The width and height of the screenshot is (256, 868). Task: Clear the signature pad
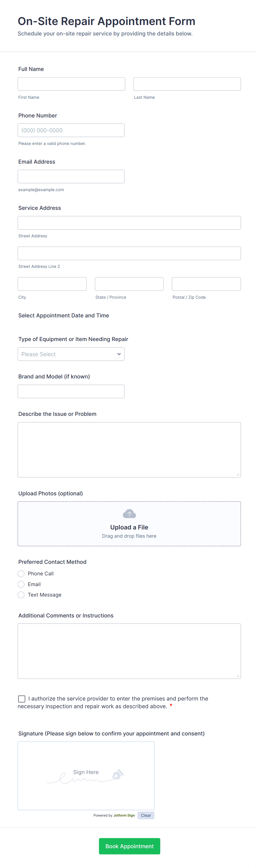coord(146,815)
